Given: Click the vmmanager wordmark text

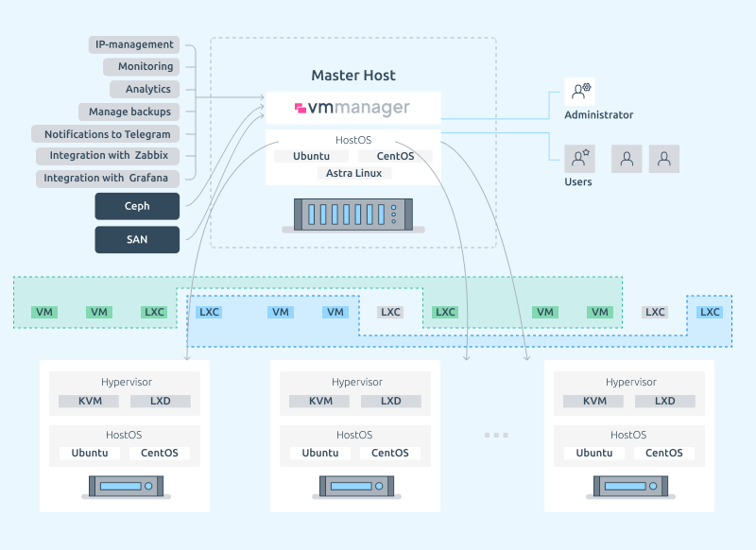Looking at the screenshot, I should [x=359, y=108].
